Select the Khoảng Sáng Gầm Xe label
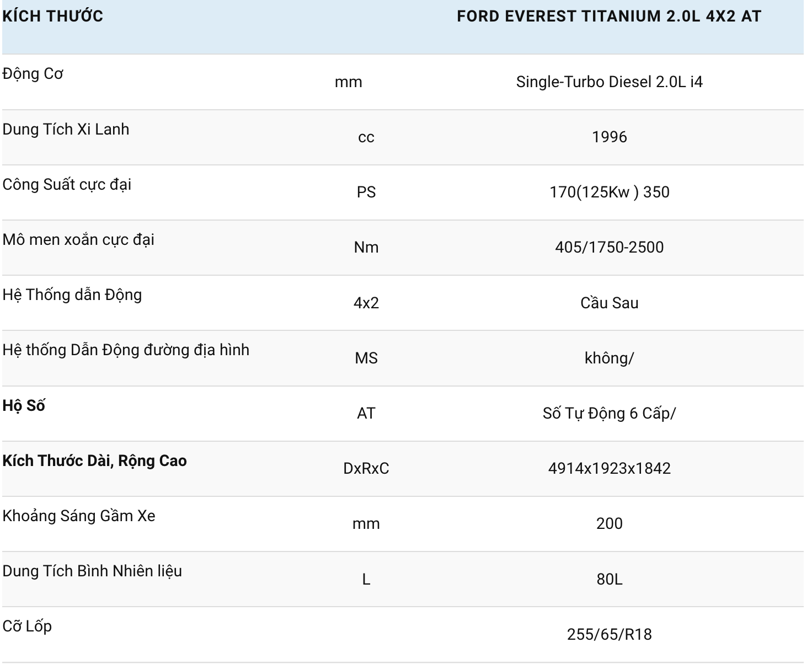The width and height of the screenshot is (812, 664). (x=79, y=516)
